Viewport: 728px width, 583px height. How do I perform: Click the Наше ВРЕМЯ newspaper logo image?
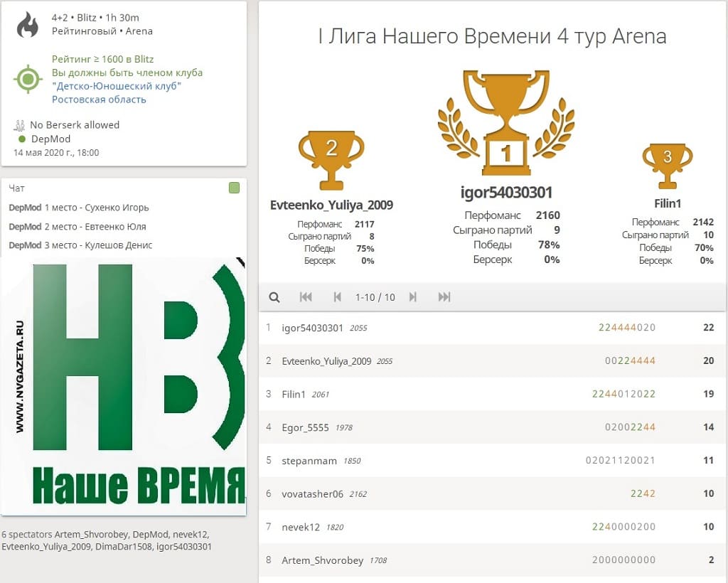(124, 385)
